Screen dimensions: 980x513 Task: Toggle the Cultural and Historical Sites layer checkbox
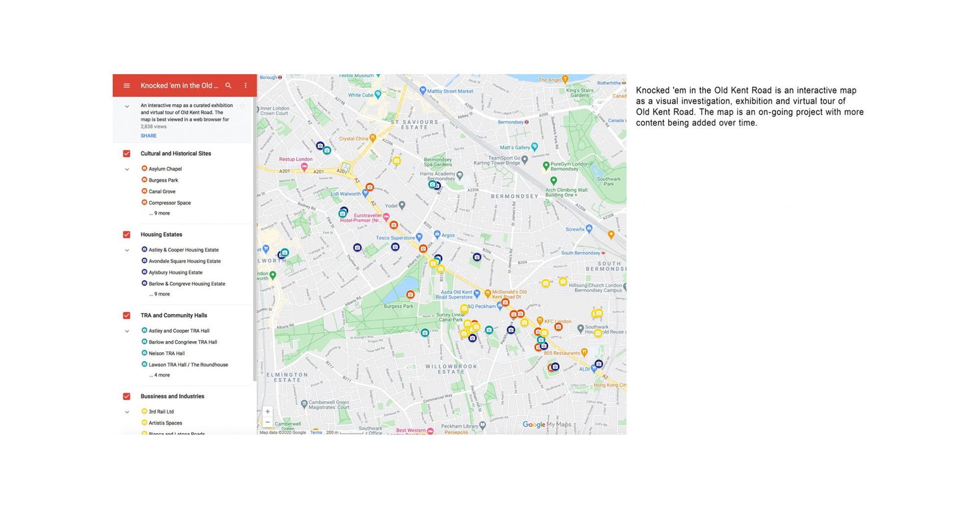(x=126, y=154)
